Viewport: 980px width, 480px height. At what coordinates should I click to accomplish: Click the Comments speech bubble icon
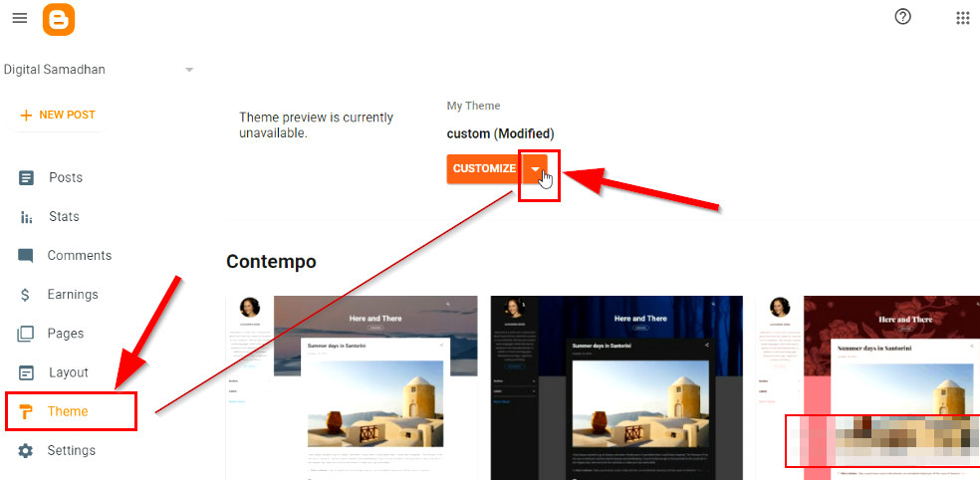coord(26,256)
